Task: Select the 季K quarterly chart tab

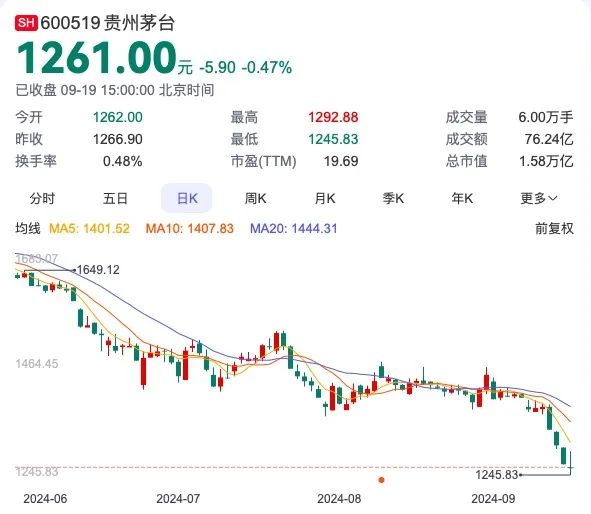Action: pyautogui.click(x=393, y=198)
